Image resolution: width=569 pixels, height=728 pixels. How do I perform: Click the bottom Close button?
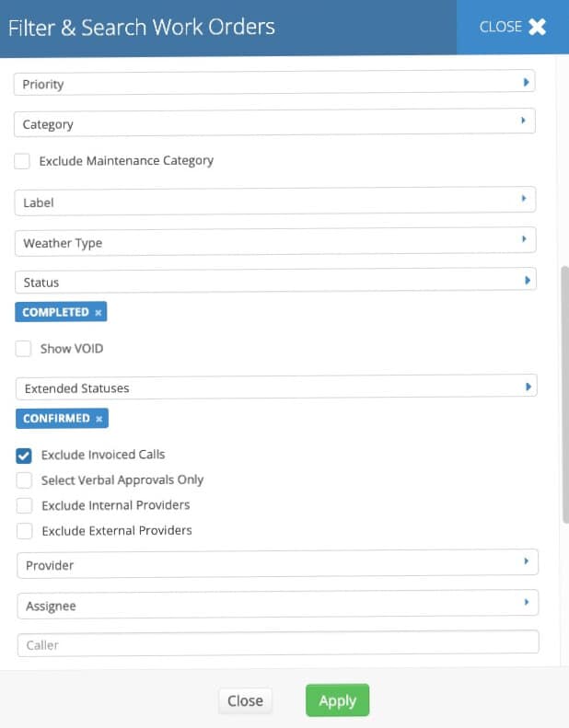(x=245, y=701)
